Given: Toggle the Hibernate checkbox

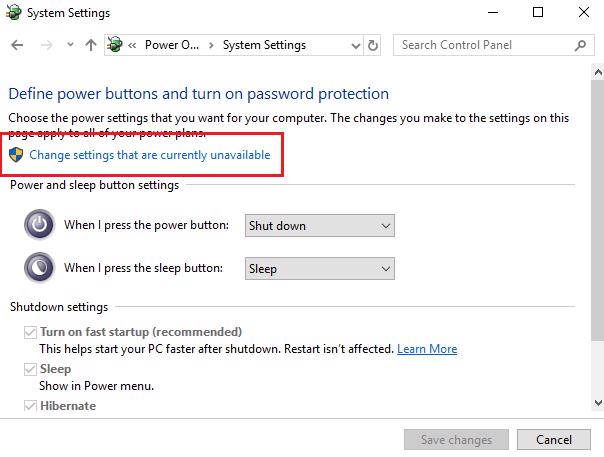Looking at the screenshot, I should click(30, 406).
